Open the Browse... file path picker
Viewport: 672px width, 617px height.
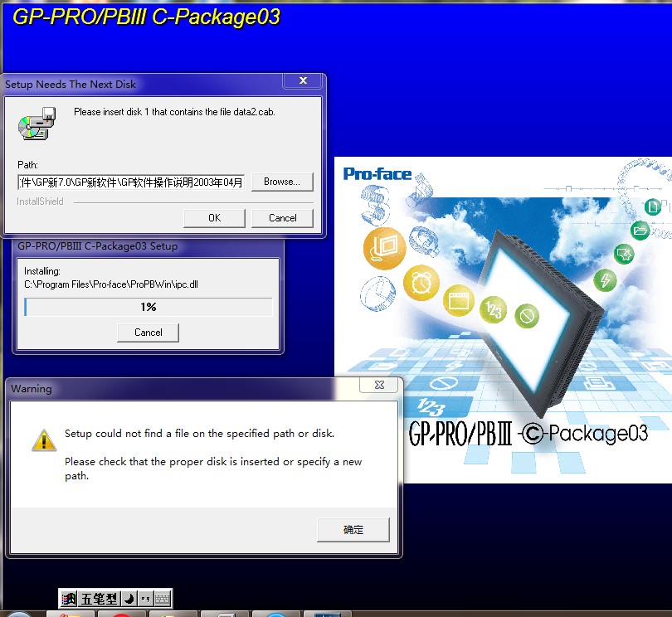[x=282, y=182]
